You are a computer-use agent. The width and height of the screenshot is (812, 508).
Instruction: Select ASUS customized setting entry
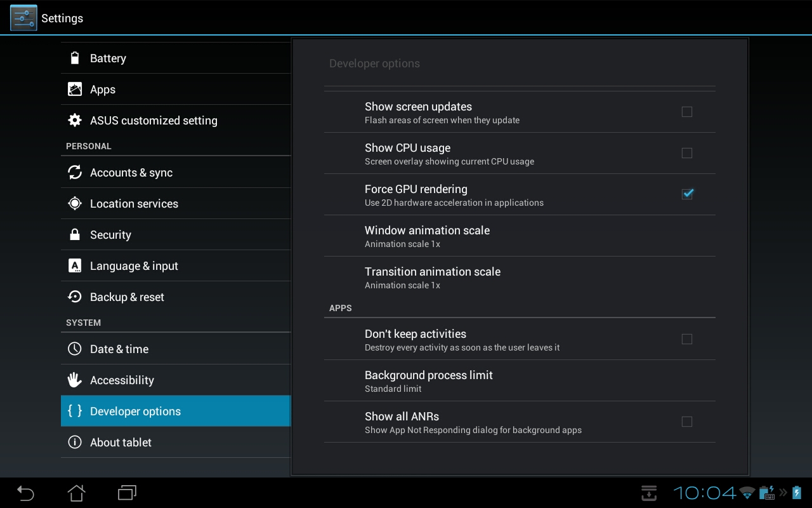pos(176,120)
